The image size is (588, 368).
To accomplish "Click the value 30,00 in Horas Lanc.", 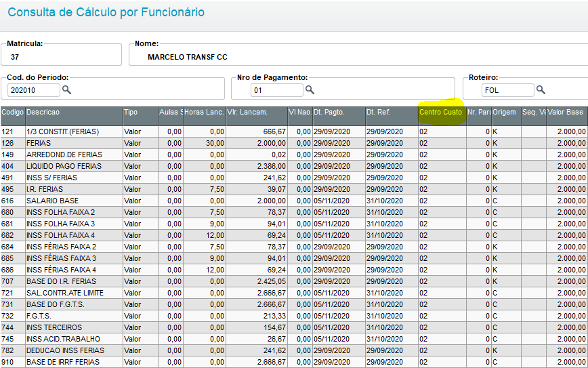I will coord(215,143).
